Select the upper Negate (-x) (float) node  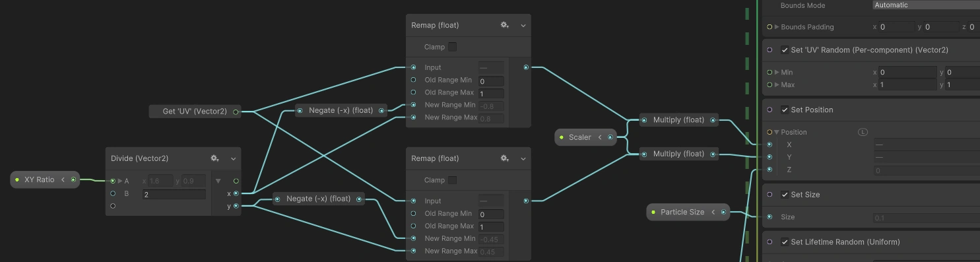[341, 111]
